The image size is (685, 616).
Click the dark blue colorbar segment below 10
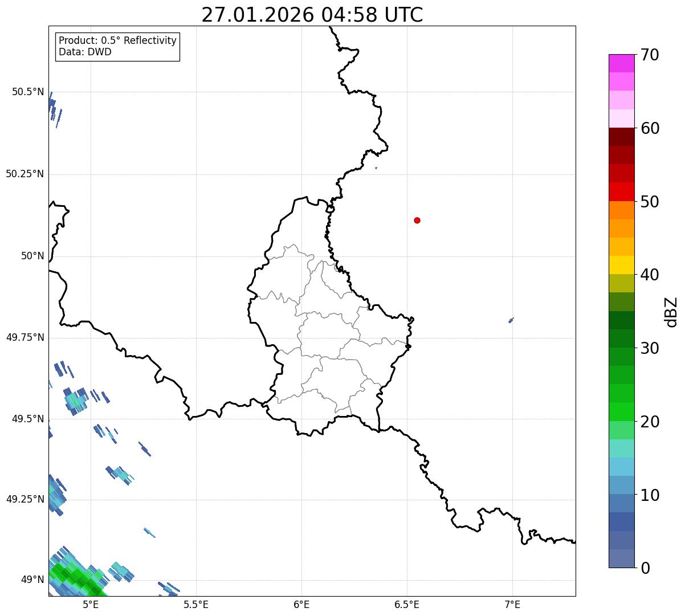[621, 521]
